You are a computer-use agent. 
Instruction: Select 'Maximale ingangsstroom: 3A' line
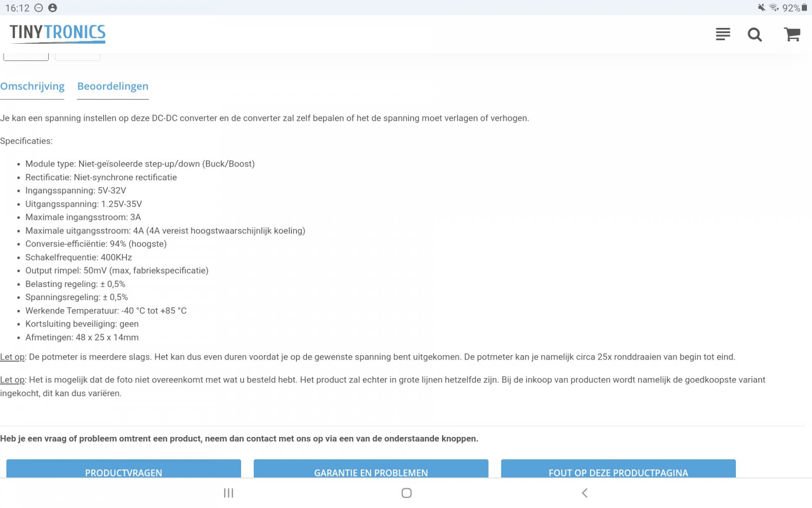click(83, 217)
